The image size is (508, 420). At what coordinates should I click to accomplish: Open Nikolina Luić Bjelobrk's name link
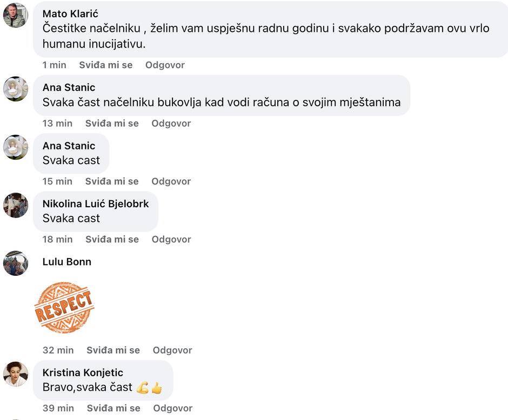click(96, 204)
